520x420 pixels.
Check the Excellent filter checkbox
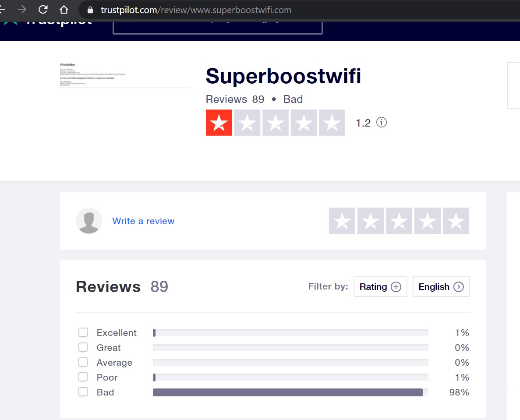(83, 332)
